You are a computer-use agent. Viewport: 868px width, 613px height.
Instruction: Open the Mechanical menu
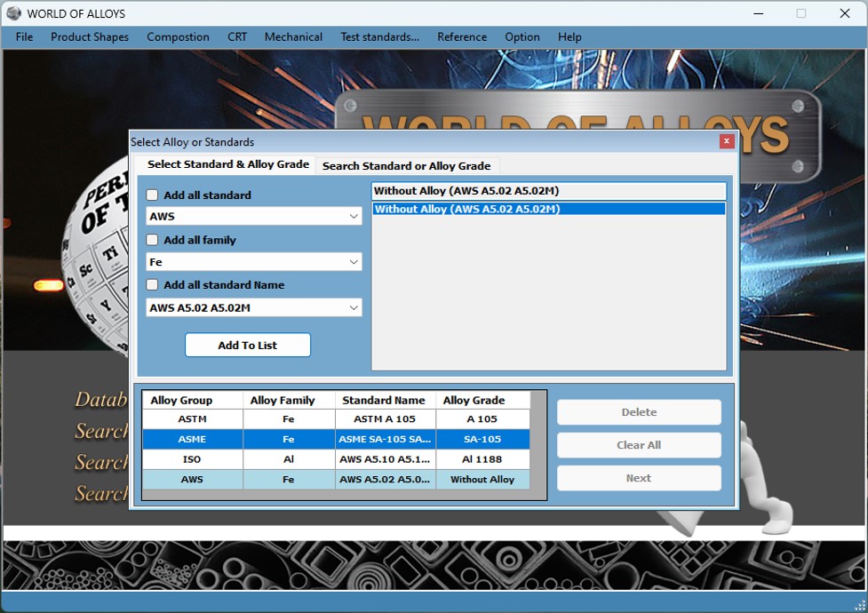click(x=293, y=37)
